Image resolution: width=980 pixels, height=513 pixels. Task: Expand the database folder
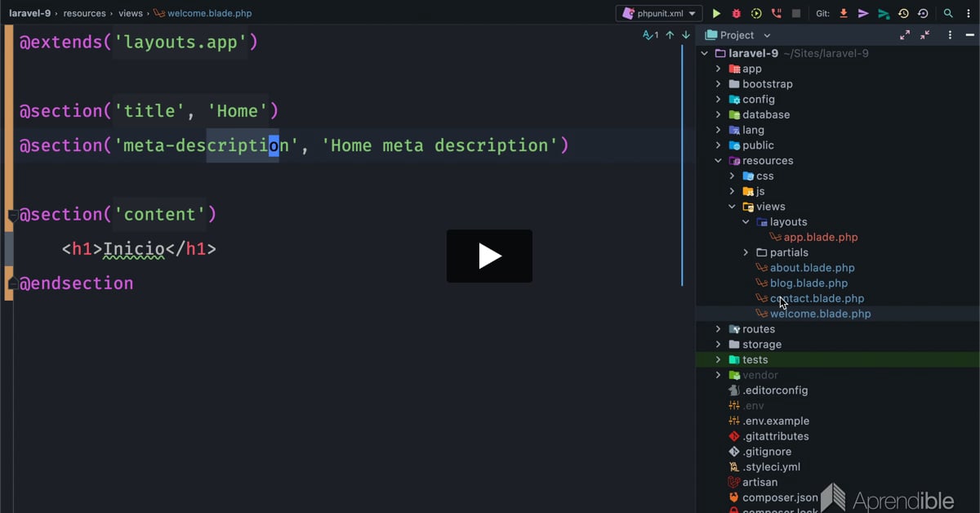(x=719, y=114)
